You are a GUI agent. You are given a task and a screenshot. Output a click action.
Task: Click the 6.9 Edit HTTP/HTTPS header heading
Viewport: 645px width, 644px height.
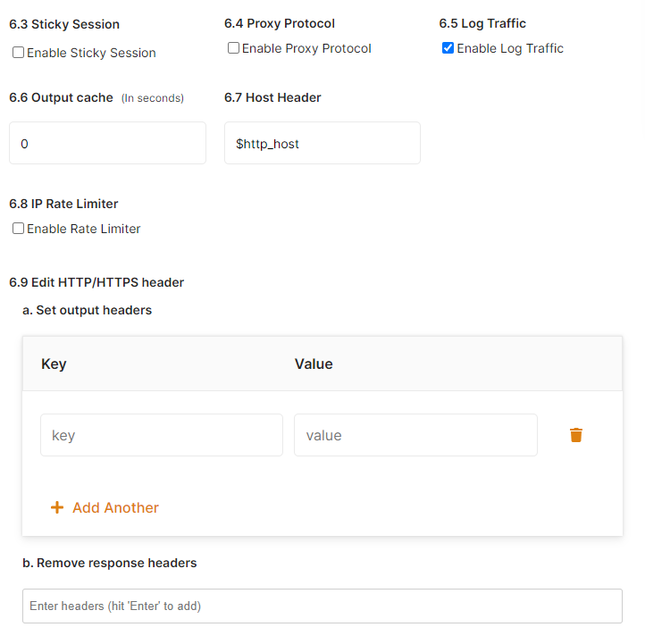[x=96, y=282]
